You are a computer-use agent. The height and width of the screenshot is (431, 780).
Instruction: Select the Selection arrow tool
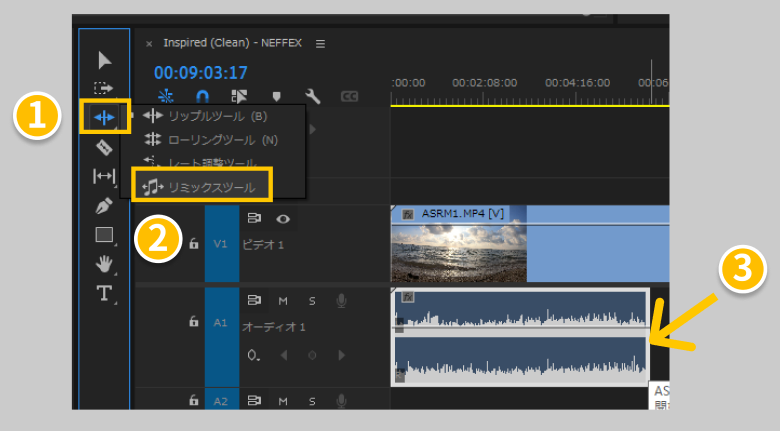[104, 59]
